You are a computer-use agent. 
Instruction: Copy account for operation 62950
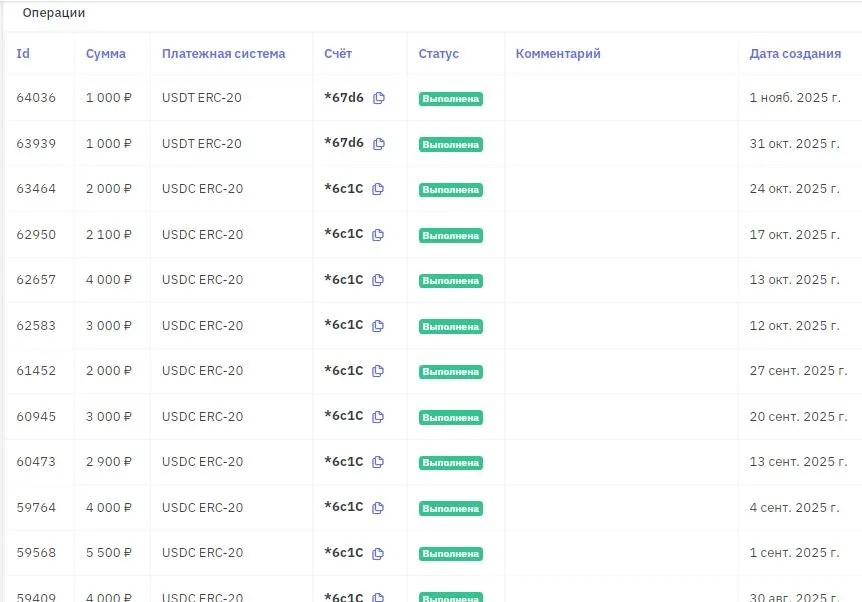tap(378, 235)
